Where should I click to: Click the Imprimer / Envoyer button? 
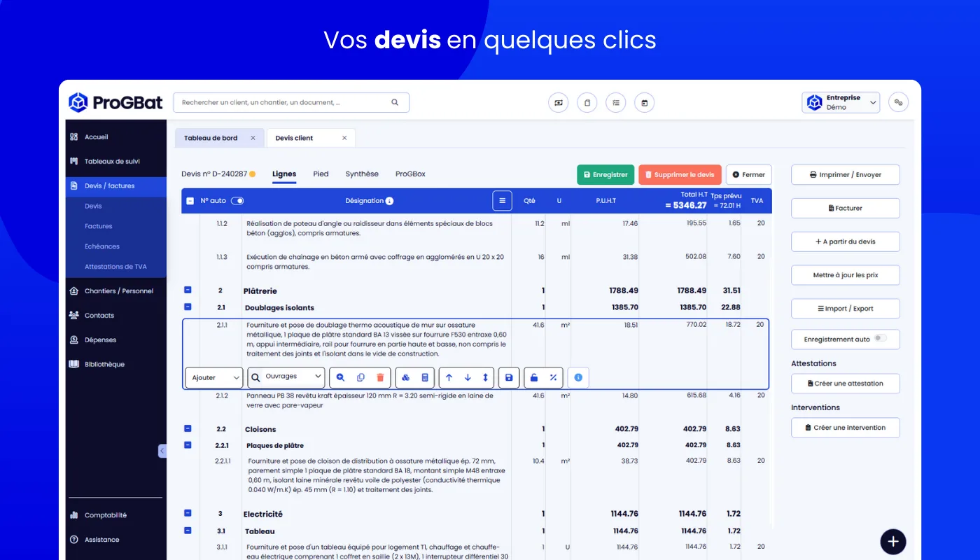coord(846,174)
